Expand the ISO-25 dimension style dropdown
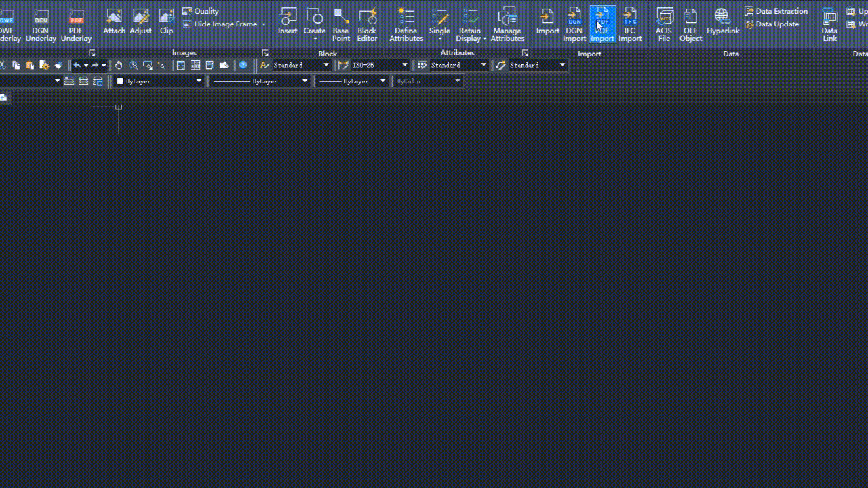The image size is (868, 488). tap(405, 65)
